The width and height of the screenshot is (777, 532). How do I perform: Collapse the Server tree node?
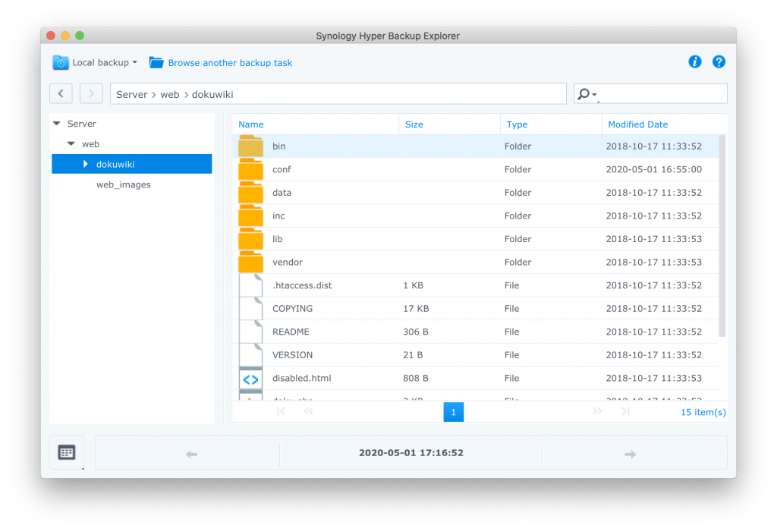[57, 124]
